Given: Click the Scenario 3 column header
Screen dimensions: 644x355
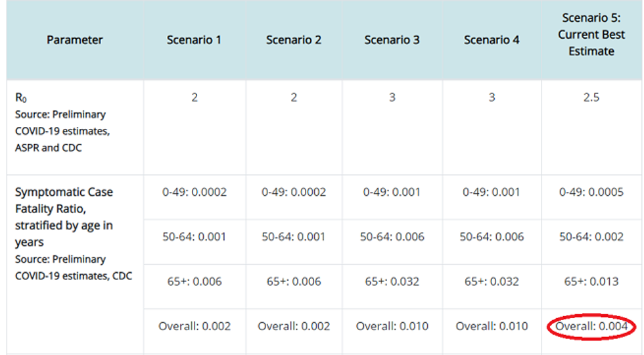Looking at the screenshot, I should pyautogui.click(x=392, y=40).
